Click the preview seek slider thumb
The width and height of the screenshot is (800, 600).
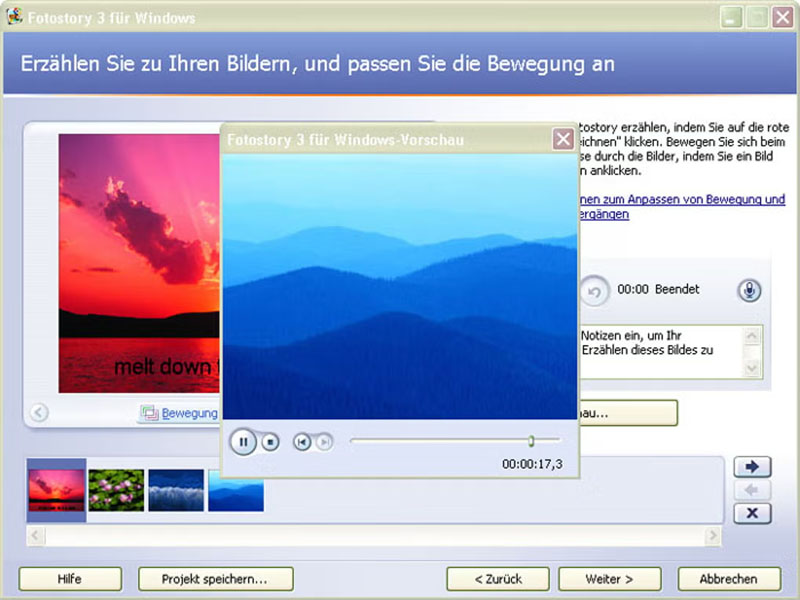click(x=531, y=440)
